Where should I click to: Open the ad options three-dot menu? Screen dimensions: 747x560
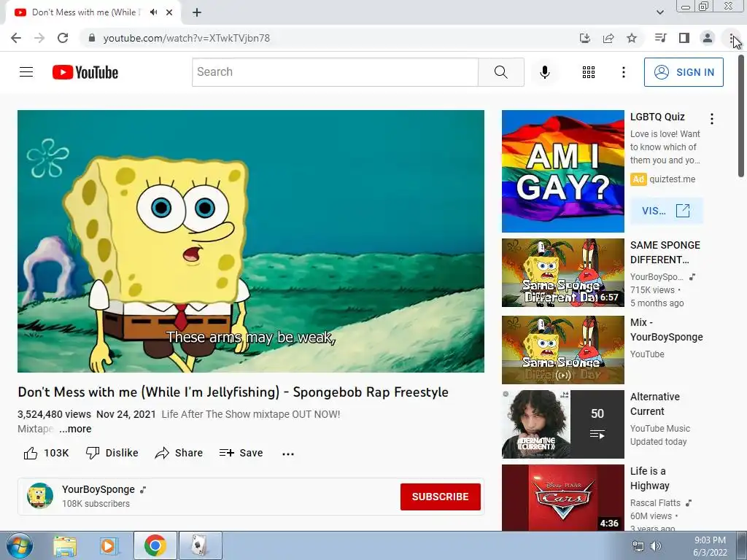coord(712,119)
